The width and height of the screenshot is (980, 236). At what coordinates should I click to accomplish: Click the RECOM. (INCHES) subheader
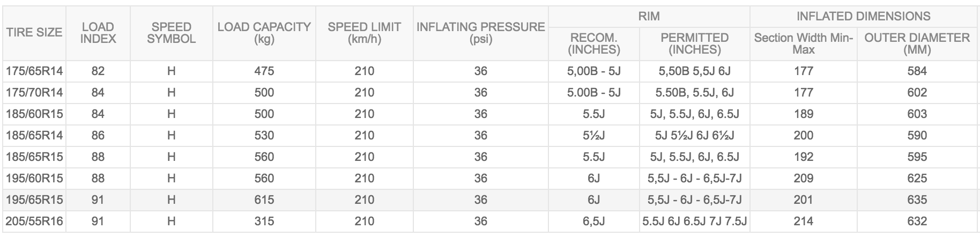tap(594, 44)
